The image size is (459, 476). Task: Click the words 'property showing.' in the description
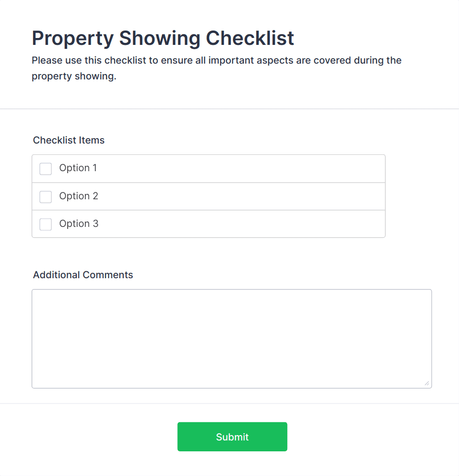(74, 77)
